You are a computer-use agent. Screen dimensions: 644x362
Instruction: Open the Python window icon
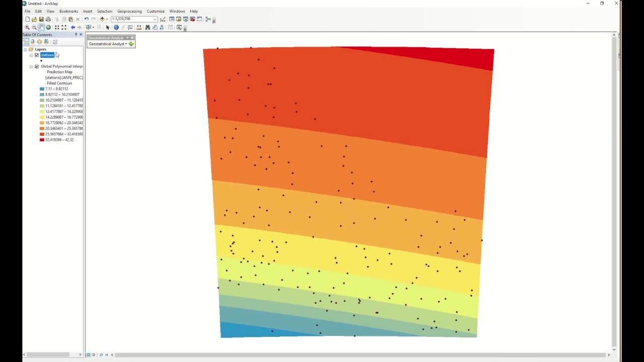pyautogui.click(x=199, y=19)
